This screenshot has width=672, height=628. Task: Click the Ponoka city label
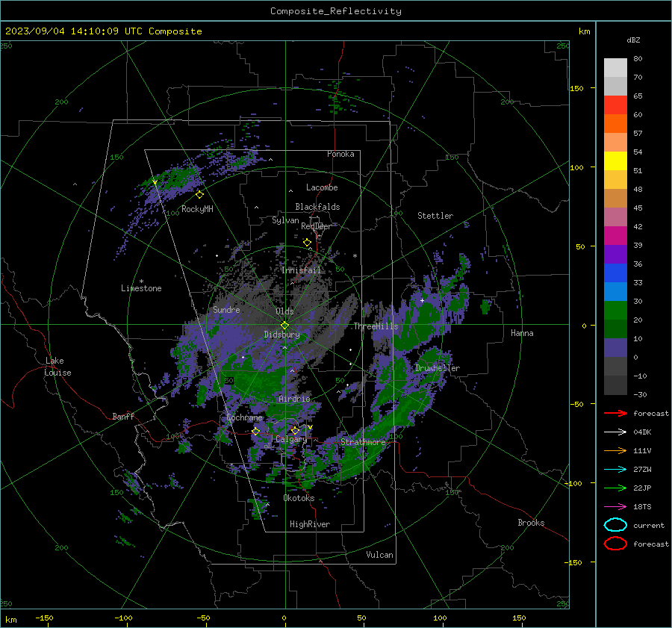[x=340, y=154]
